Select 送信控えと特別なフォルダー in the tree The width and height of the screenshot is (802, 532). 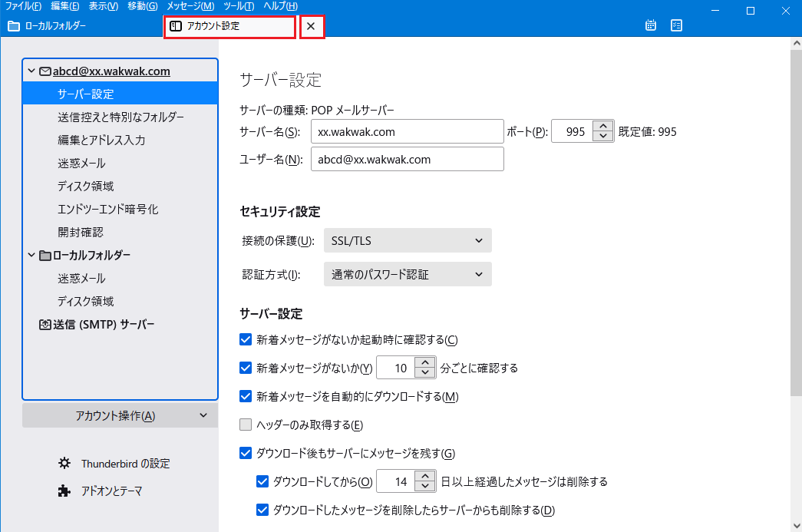[x=120, y=117]
